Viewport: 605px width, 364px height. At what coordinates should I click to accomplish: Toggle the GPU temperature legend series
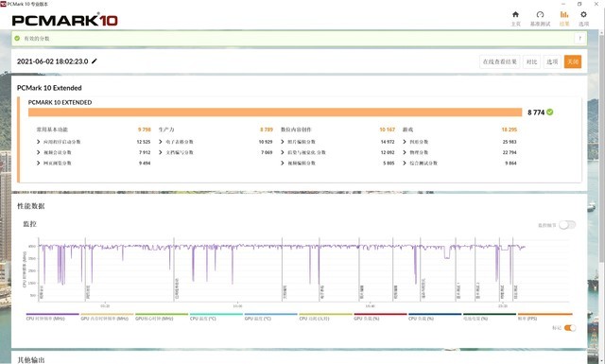(270, 317)
